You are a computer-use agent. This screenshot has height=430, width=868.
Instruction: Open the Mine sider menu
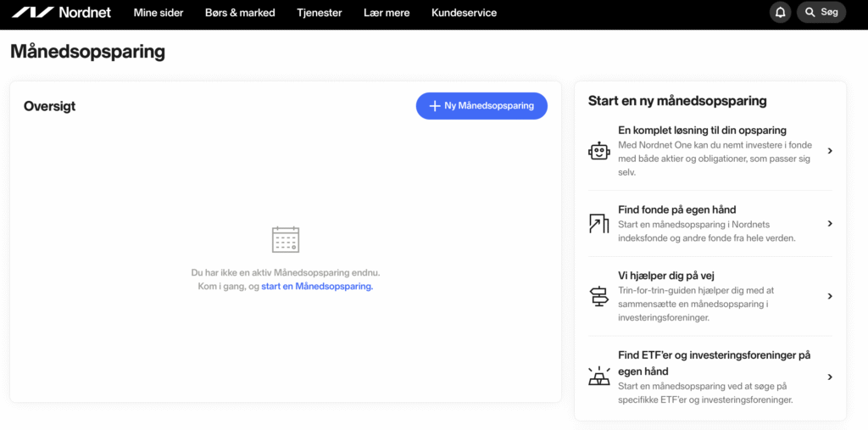tap(159, 13)
